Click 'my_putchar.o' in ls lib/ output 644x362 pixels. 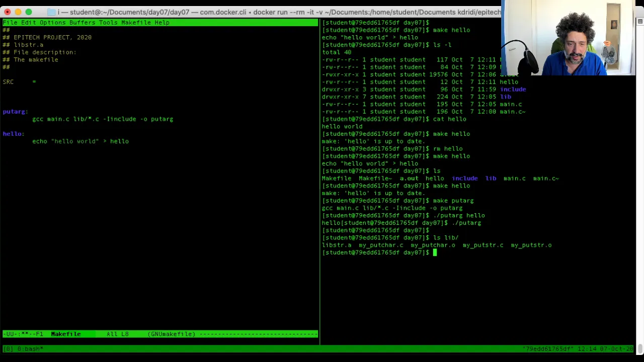tap(433, 245)
